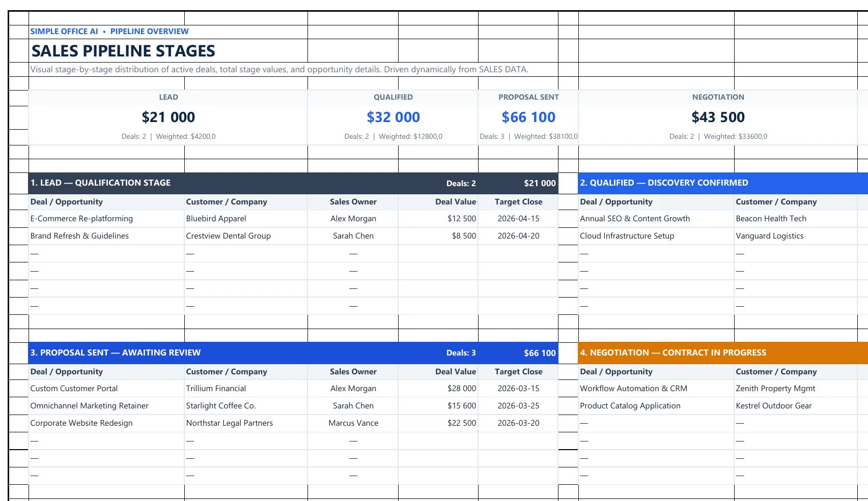Viewport: 868px width, 501px height.
Task: Select the Starlight Coffee Co. cell
Action: coord(246,406)
